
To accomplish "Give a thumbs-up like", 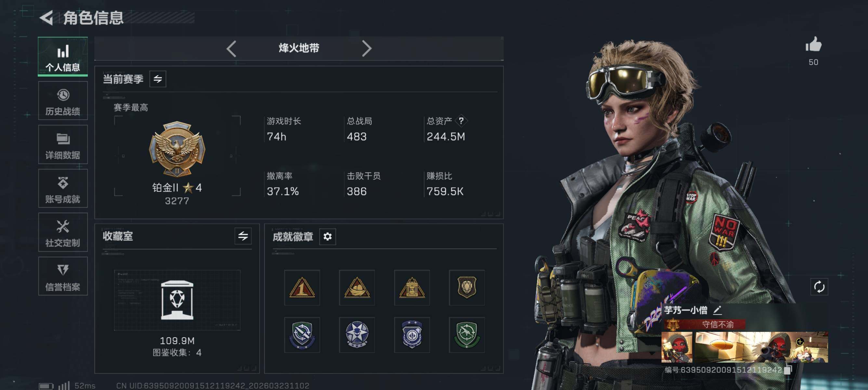I will coord(813,44).
